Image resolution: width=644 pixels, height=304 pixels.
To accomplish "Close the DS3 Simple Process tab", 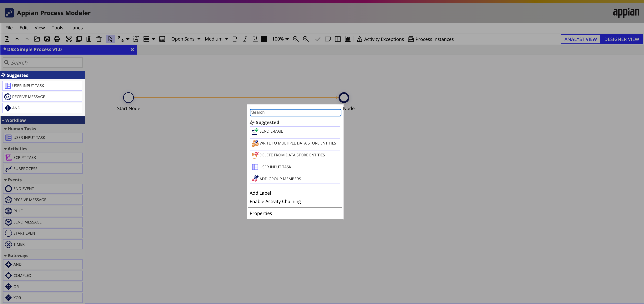I will pyautogui.click(x=132, y=50).
